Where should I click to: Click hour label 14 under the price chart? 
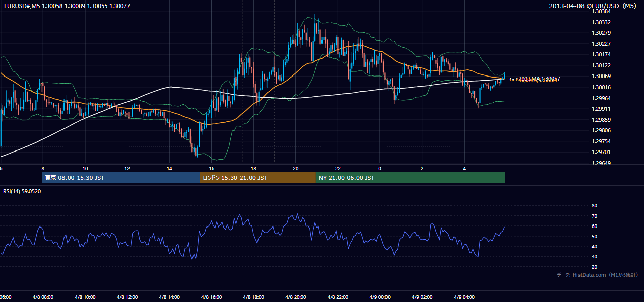(169, 168)
